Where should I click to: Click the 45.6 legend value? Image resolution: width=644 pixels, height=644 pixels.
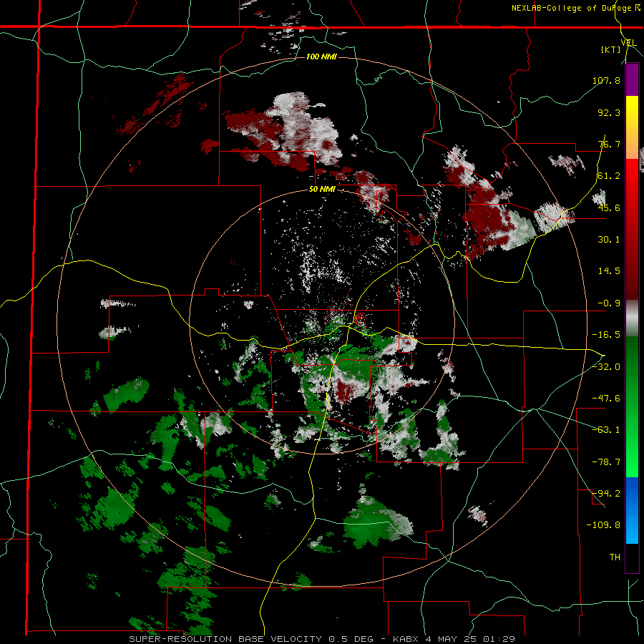click(x=609, y=208)
